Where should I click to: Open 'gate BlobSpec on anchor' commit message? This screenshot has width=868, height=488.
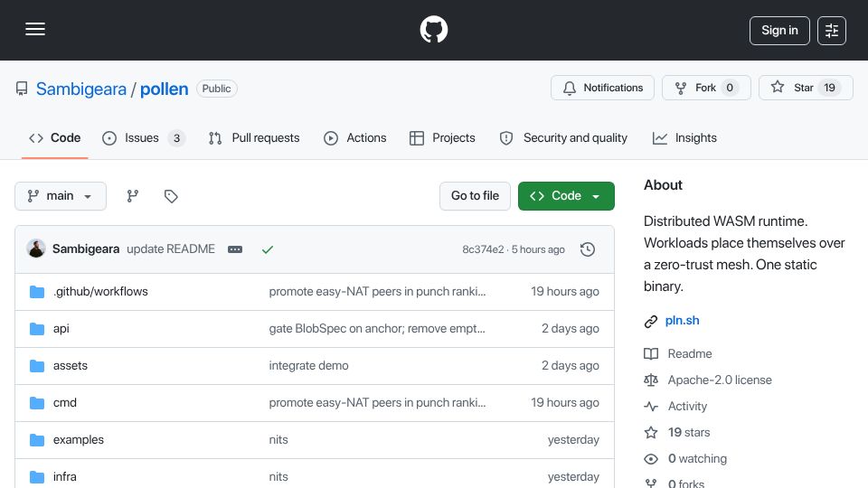click(x=377, y=329)
